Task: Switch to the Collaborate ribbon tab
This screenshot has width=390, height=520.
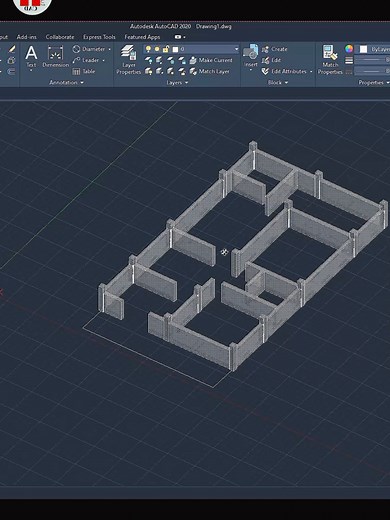Action: click(60, 37)
